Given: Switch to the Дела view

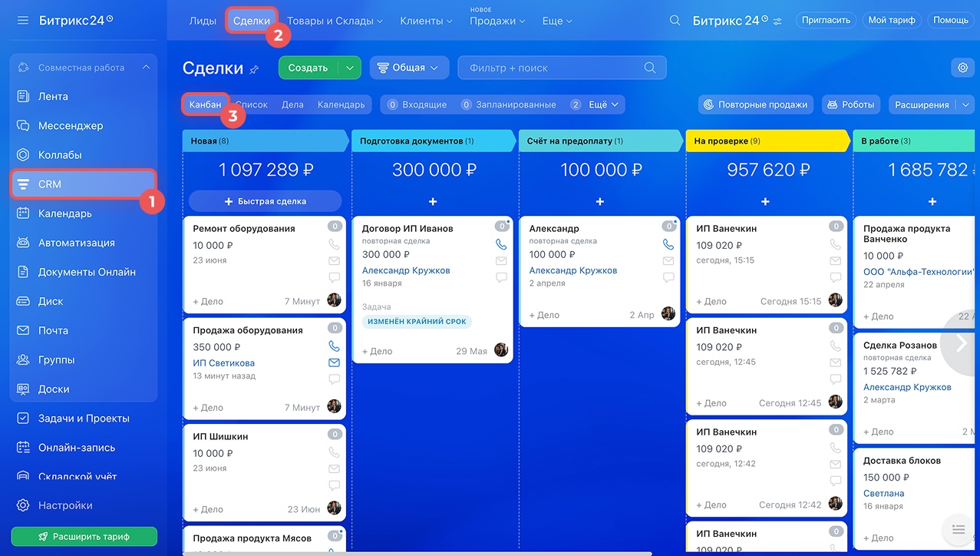Looking at the screenshot, I should 292,104.
